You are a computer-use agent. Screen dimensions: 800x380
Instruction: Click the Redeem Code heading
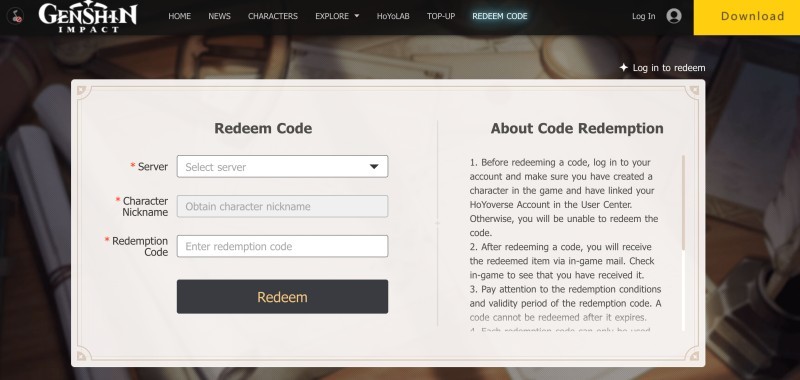(x=263, y=128)
